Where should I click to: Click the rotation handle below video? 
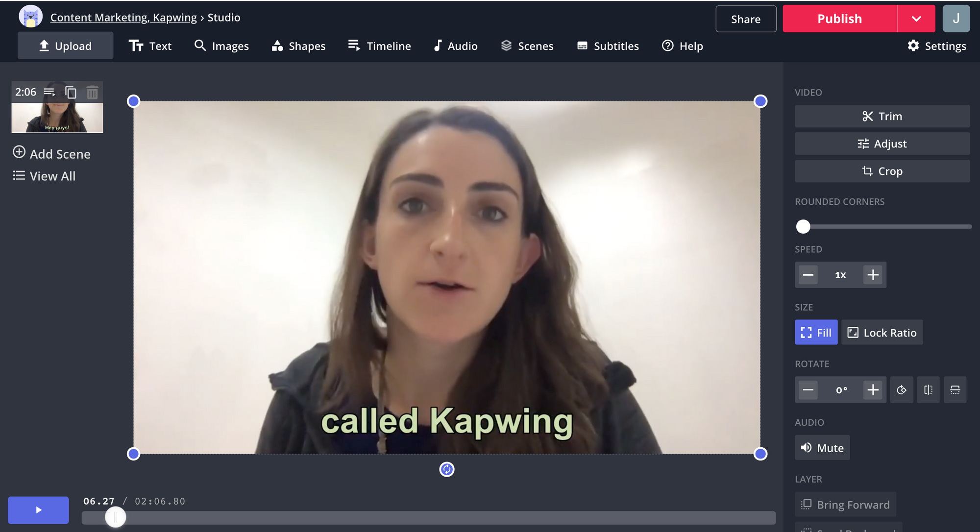[x=446, y=469]
